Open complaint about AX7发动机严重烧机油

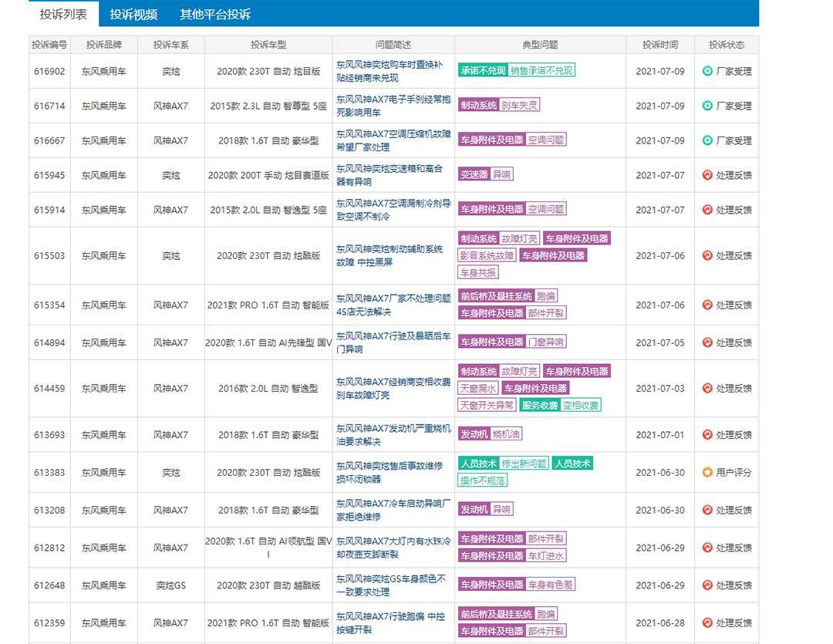393,435
